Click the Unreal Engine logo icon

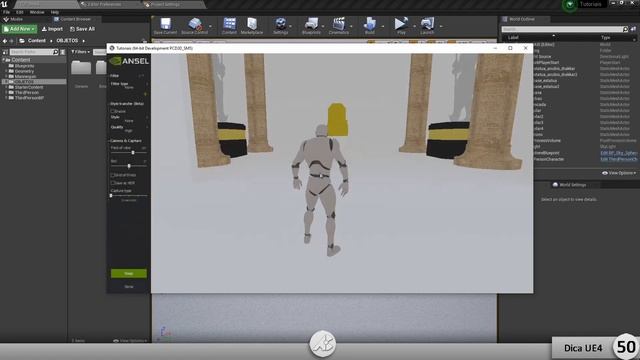point(4,4)
